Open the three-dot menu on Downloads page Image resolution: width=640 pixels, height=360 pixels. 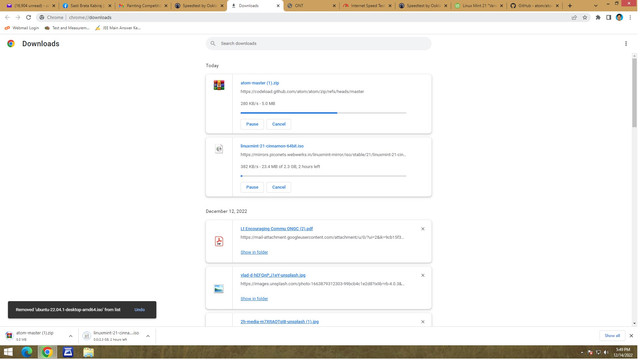(x=626, y=44)
